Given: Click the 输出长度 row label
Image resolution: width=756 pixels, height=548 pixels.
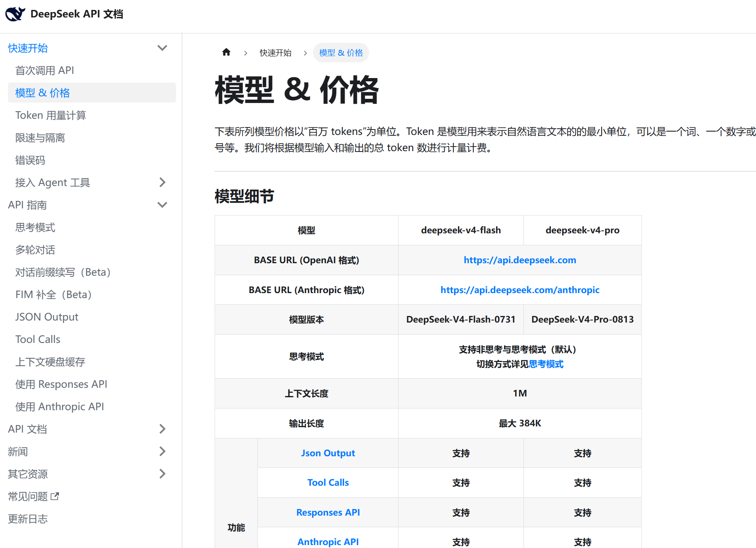Looking at the screenshot, I should coord(306,423).
